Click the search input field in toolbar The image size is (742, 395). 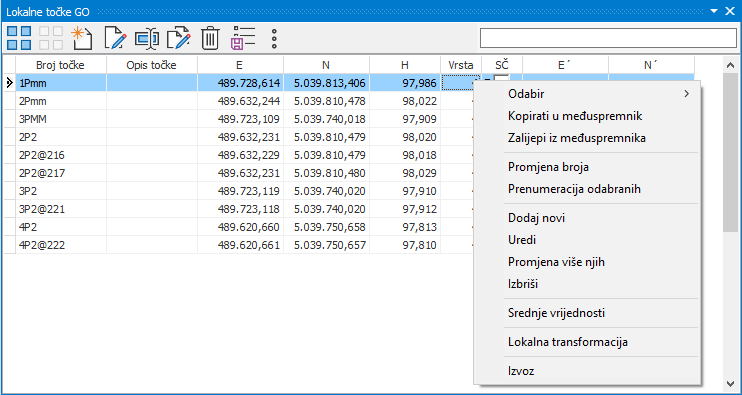[x=608, y=38]
